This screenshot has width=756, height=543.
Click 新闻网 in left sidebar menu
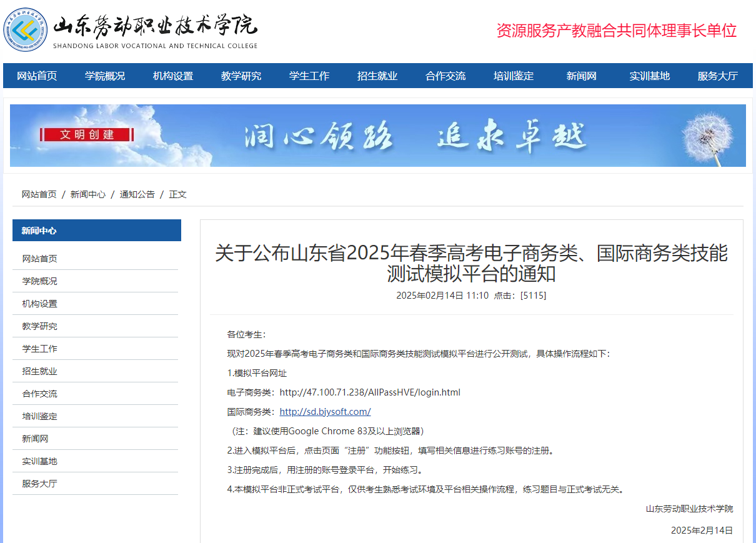coord(36,439)
